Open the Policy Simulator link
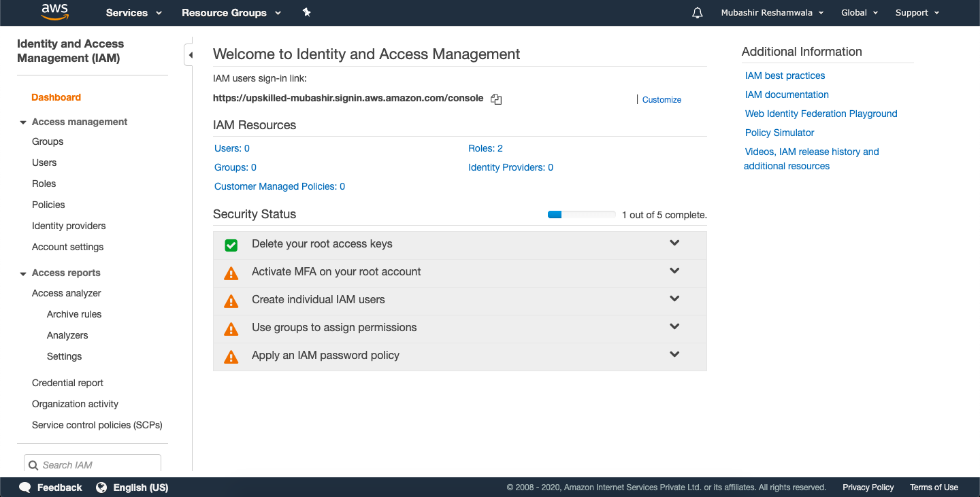980x497 pixels. click(x=780, y=133)
